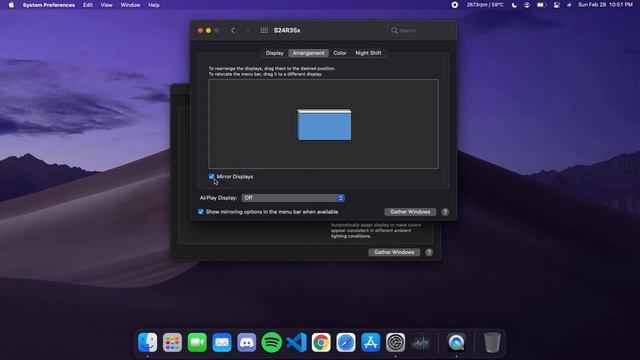
Task: Click the fan speed temperature readout
Action: [485, 5]
